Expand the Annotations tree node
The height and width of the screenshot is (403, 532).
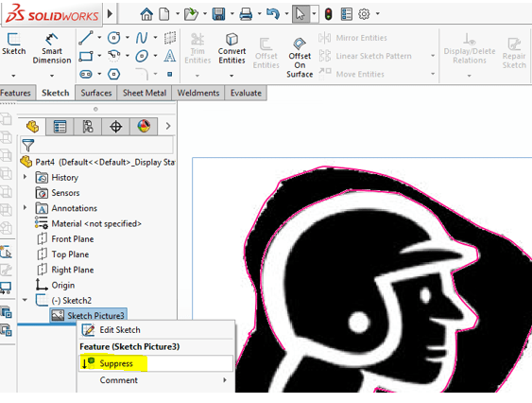pyautogui.click(x=25, y=207)
